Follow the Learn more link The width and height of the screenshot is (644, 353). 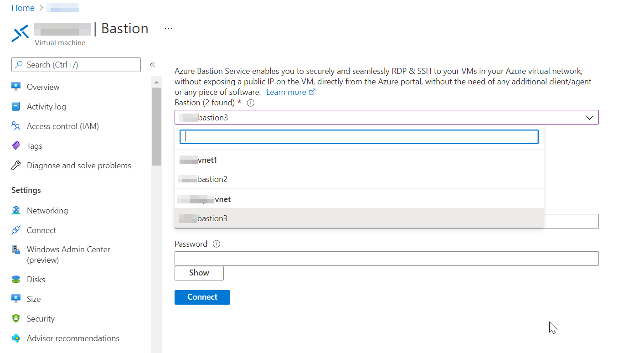(291, 92)
